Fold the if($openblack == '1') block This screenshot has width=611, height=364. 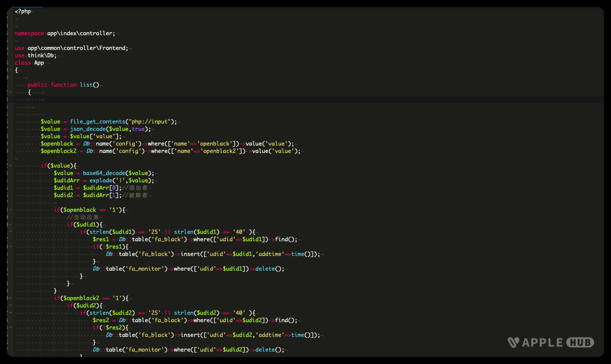coord(11,210)
